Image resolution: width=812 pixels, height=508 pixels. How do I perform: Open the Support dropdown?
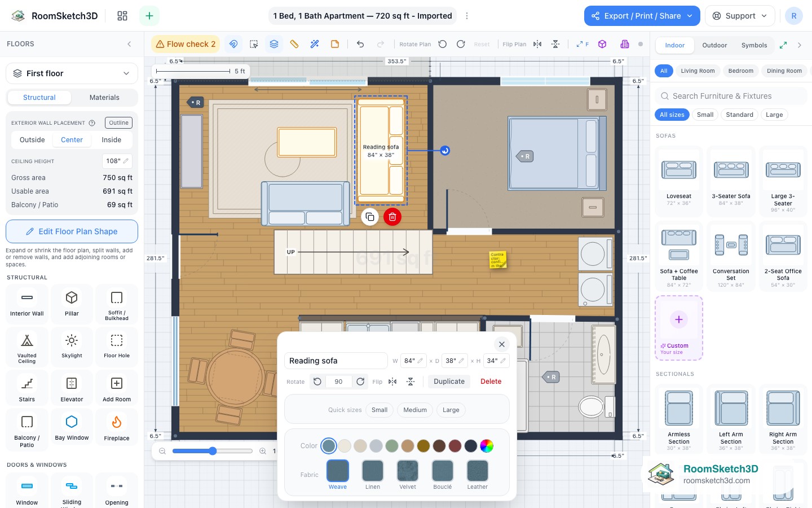point(740,16)
